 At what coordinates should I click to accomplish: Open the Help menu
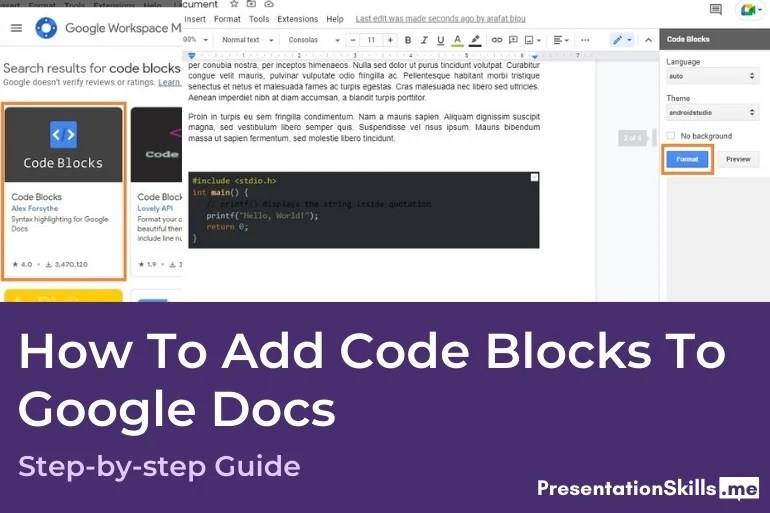[335, 19]
